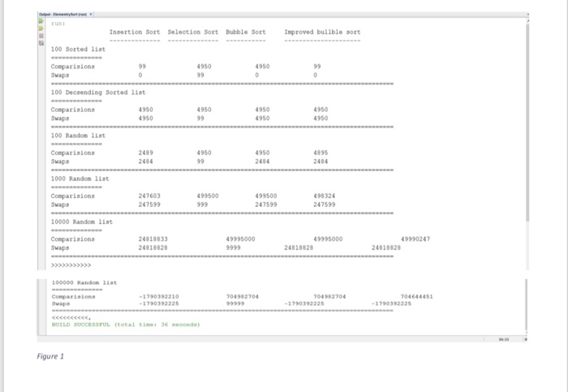This screenshot has height=392, width=568.
Task: Click the value 498324 in 1000 Random list
Action: (325, 196)
